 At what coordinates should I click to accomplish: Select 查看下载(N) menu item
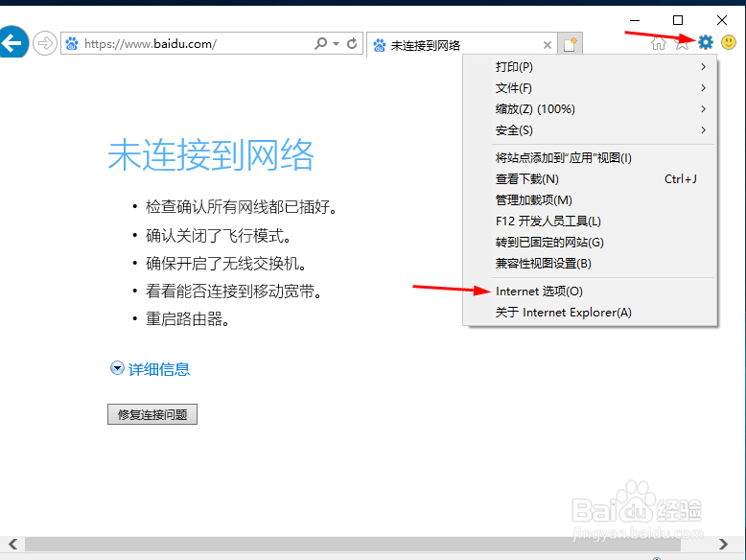590,179
